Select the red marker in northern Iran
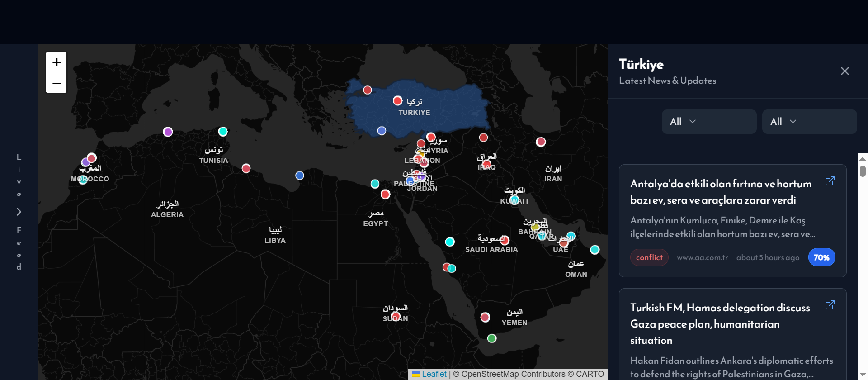The width and height of the screenshot is (868, 380). tap(541, 142)
